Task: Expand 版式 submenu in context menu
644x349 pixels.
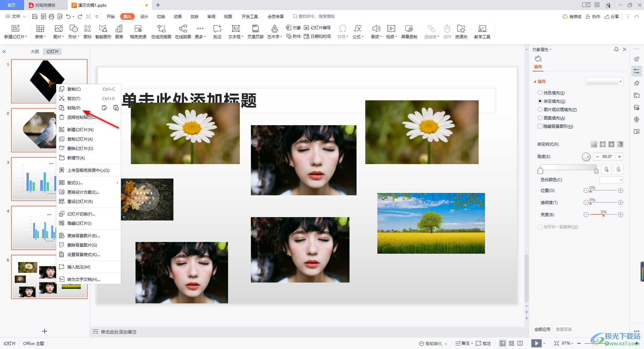Action: click(89, 183)
